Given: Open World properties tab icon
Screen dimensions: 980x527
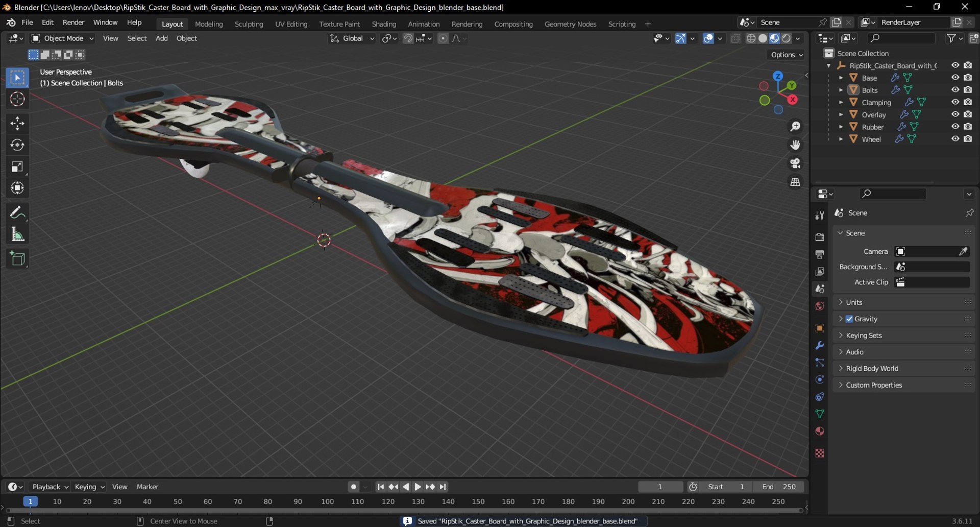Looking at the screenshot, I should 820,306.
